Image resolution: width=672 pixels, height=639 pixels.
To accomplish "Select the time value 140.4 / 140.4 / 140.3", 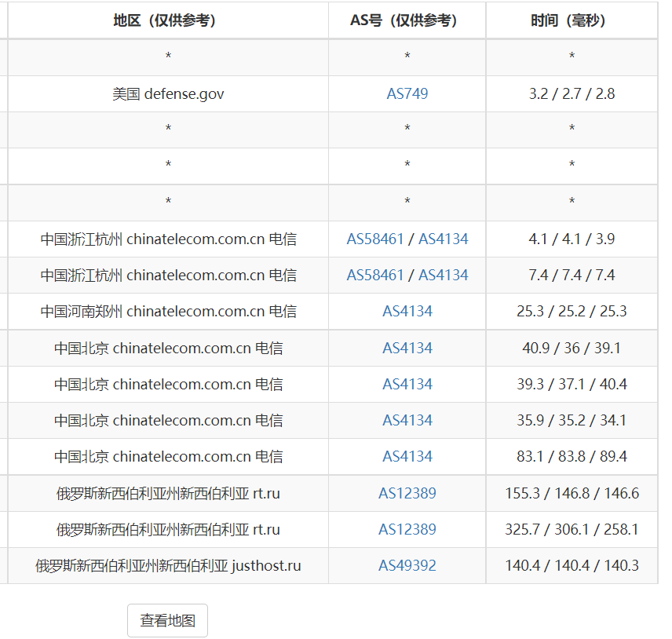I will [572, 566].
